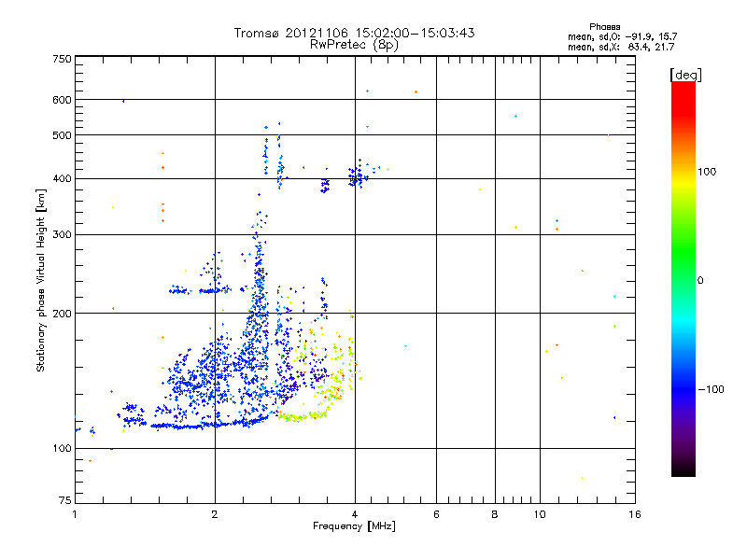747x560 pixels.
Task: Click the x-axis tick label '16'
Action: [x=635, y=514]
